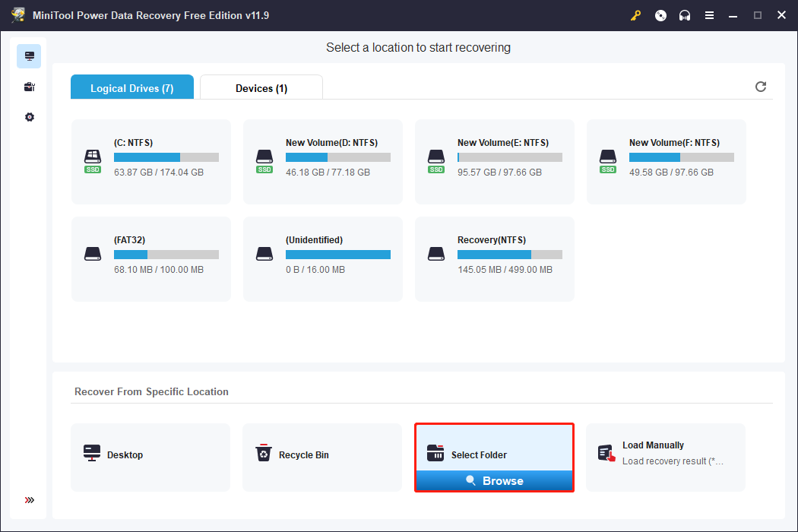The width and height of the screenshot is (798, 532).
Task: Expand the left sidebar with double arrows
Action: click(29, 500)
